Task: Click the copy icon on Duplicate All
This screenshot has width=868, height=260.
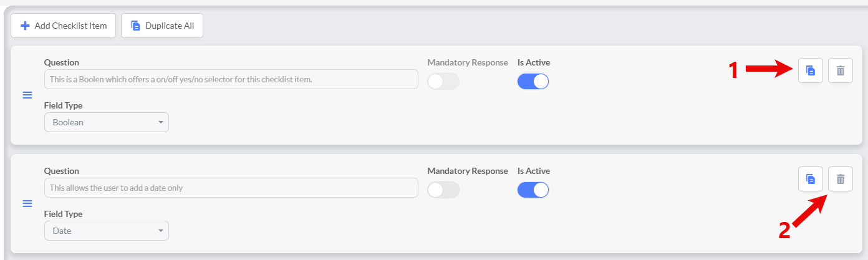Action: pos(135,26)
